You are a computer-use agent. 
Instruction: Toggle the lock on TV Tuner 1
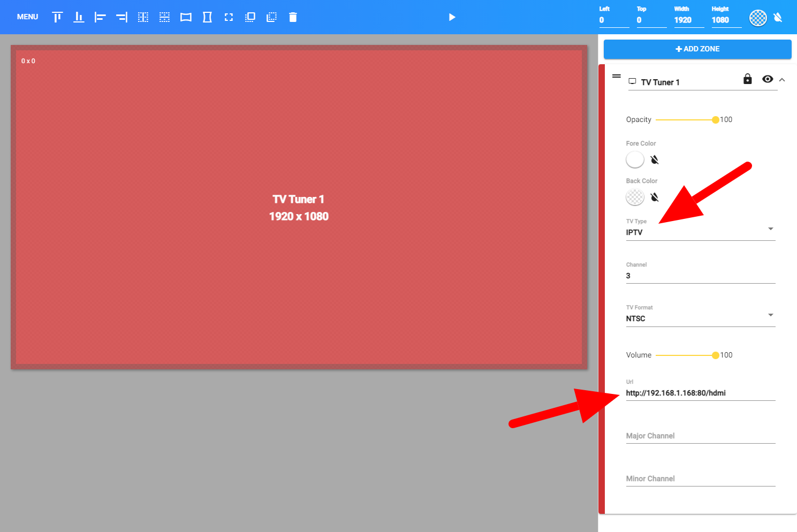point(748,79)
